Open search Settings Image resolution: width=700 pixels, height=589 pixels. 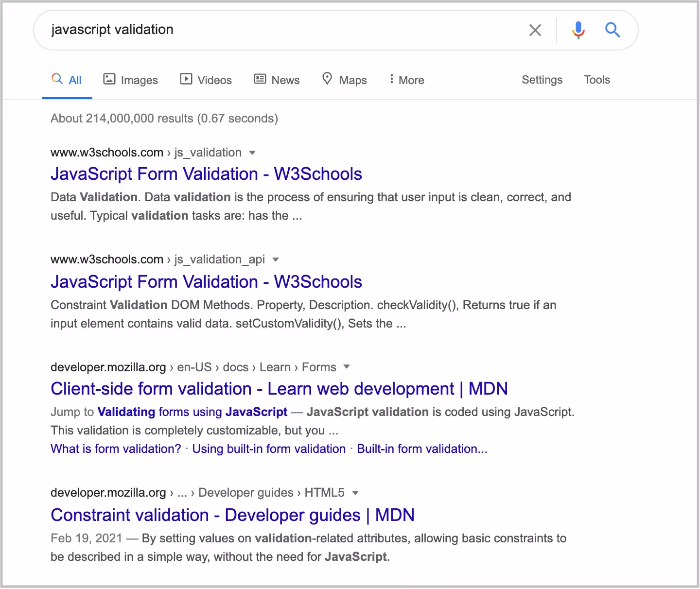point(542,80)
